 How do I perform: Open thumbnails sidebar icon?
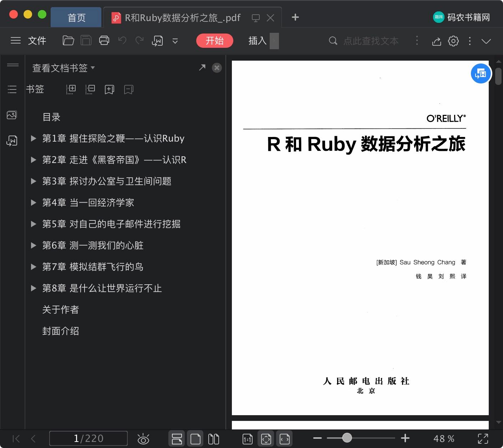click(12, 115)
